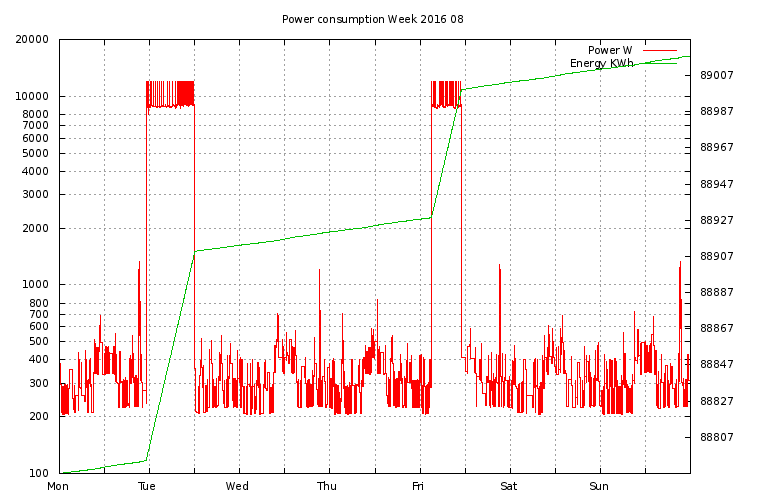Image resolution: width=768 pixels, height=500 pixels.
Task: Click the '88847' right axis value
Action: (x=717, y=364)
